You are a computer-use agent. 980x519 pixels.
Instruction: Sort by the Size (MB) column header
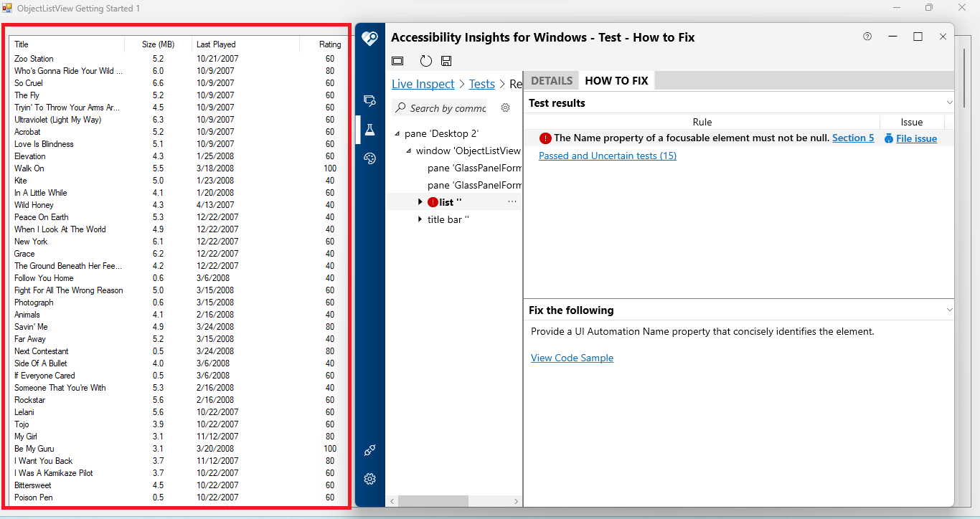[x=159, y=44]
